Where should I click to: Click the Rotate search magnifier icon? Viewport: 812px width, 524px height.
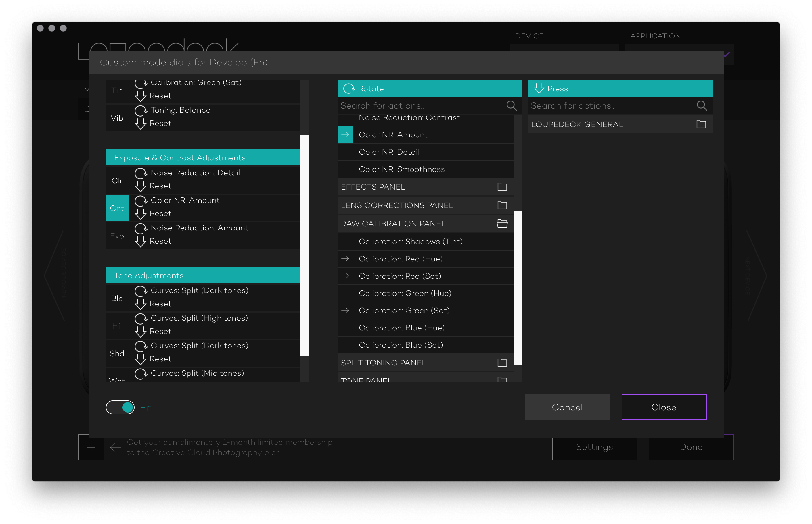[511, 106]
